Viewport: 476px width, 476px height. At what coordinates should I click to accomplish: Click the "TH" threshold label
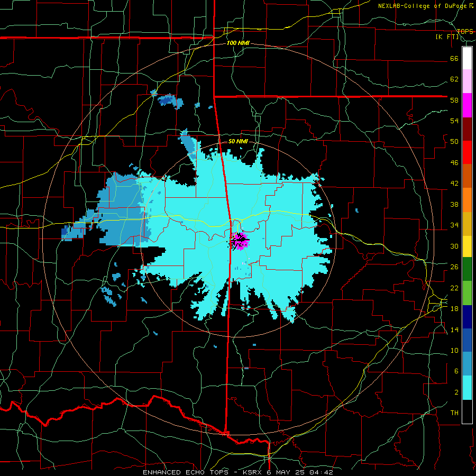pyautogui.click(x=454, y=413)
